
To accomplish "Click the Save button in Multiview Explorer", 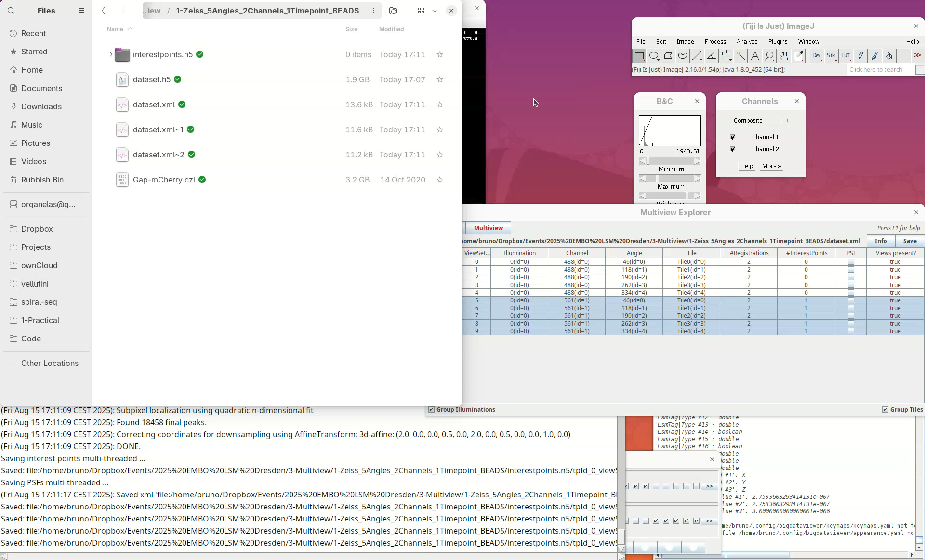I will (910, 241).
